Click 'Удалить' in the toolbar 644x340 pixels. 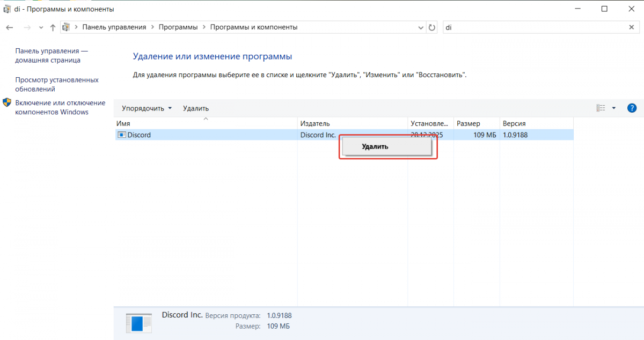click(196, 108)
